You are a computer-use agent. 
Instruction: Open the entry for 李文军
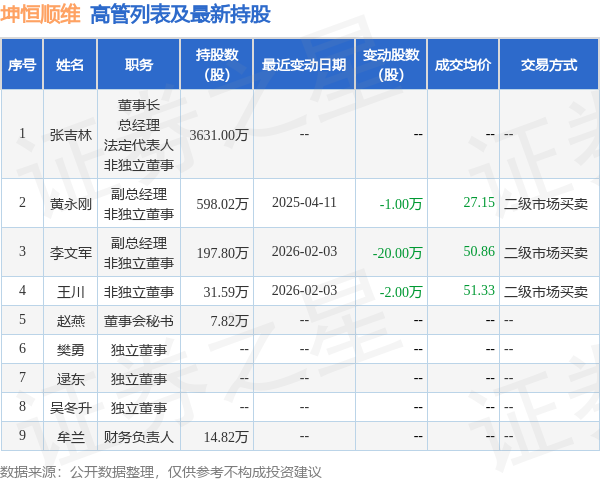pos(70,253)
